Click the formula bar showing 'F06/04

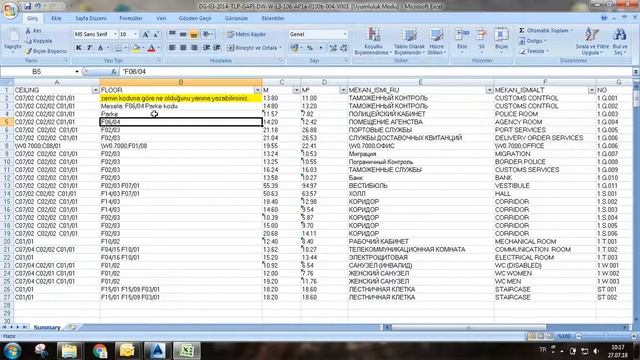point(376,71)
